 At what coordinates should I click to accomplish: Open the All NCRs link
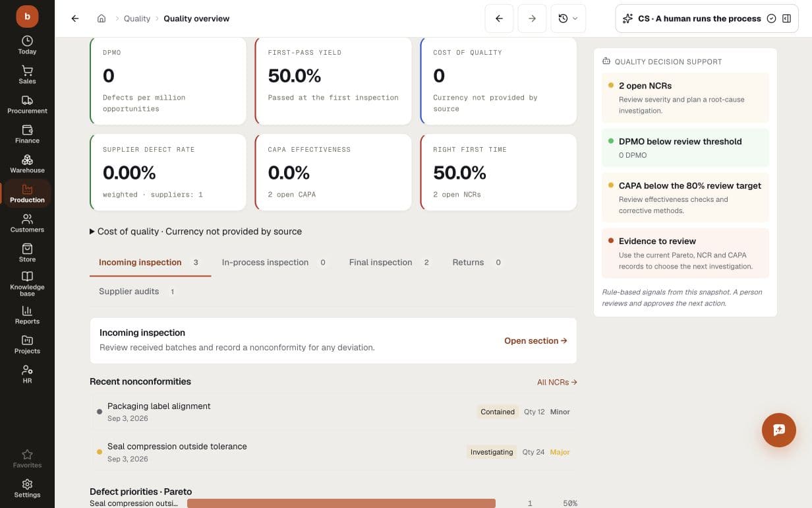557,382
